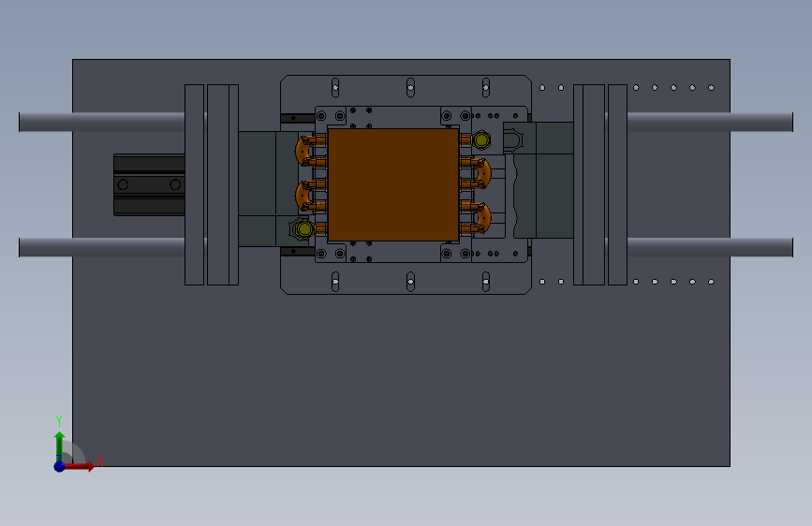Pick the right round hole in the black rail block
812x526 pixels.
tap(175, 184)
